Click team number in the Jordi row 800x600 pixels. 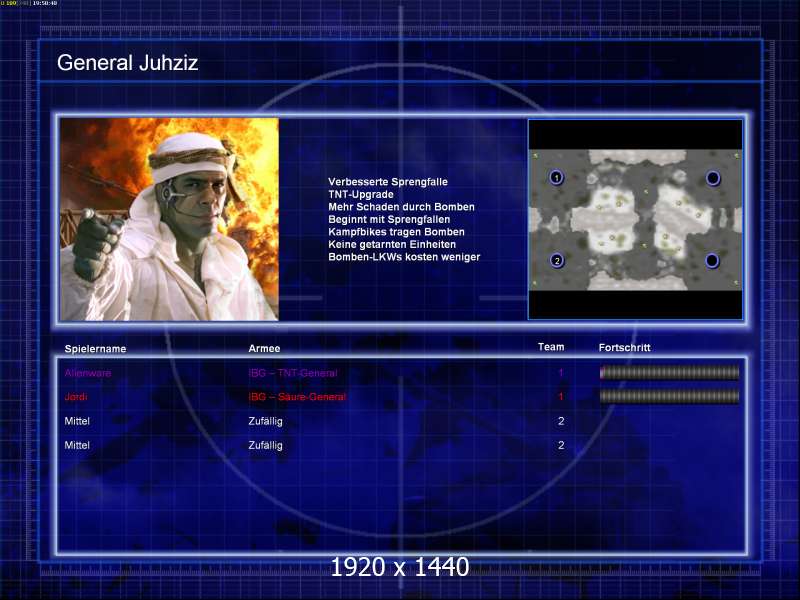(x=561, y=396)
